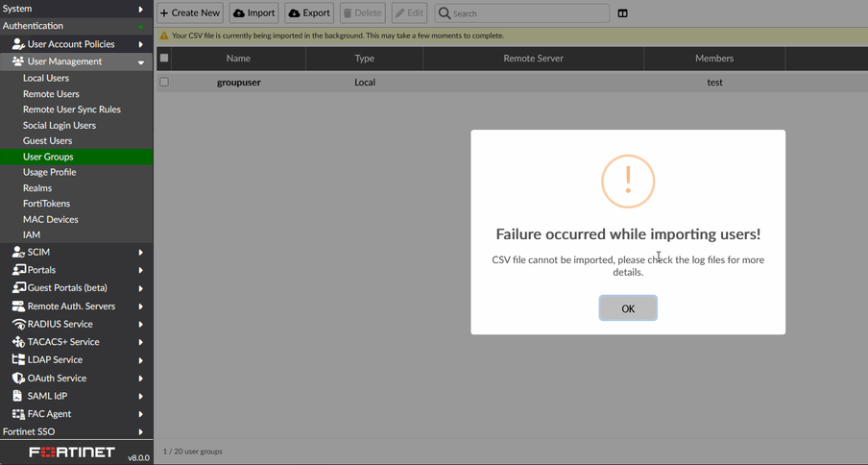Click the exclamation warning icon in the dialog
Image resolution: width=868 pixels, height=465 pixels.
(x=628, y=181)
